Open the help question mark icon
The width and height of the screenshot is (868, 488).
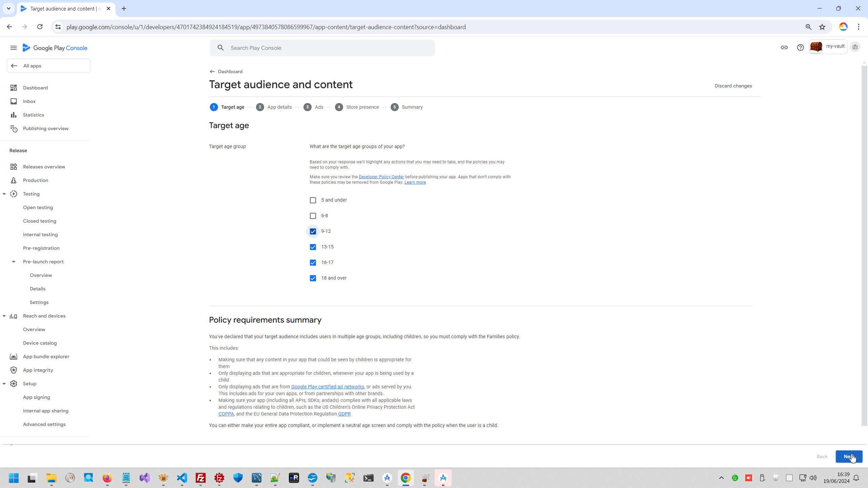pos(801,47)
